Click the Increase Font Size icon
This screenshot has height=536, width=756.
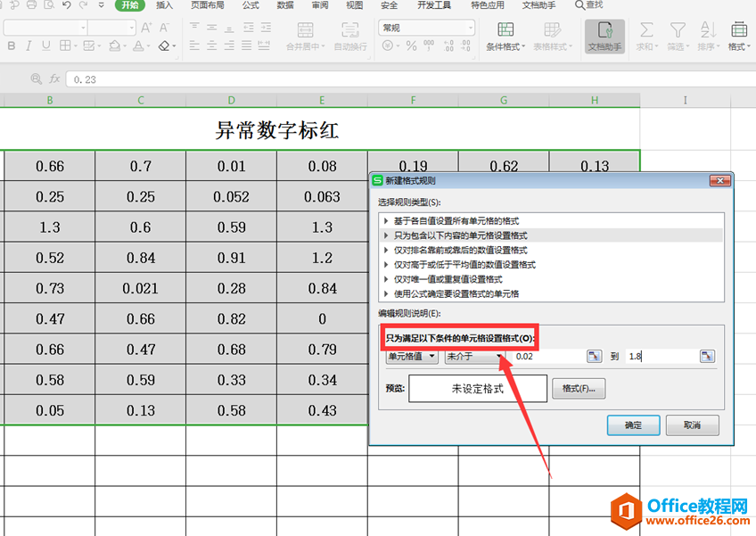point(146,28)
